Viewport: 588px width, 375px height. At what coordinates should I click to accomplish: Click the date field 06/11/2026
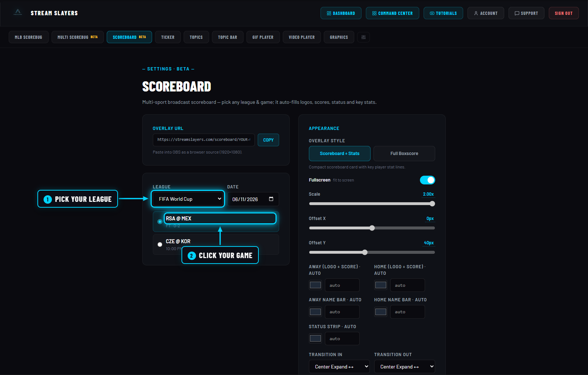point(253,199)
